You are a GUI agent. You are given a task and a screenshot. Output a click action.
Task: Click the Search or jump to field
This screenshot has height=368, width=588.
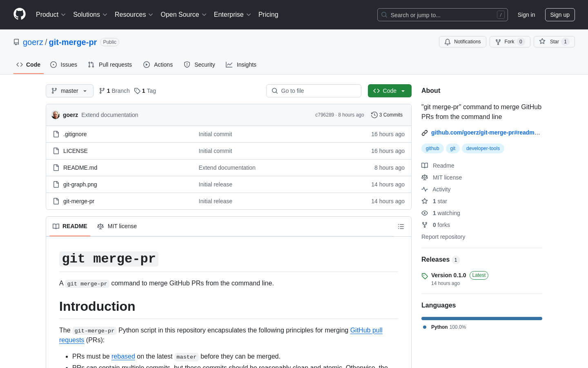443,15
